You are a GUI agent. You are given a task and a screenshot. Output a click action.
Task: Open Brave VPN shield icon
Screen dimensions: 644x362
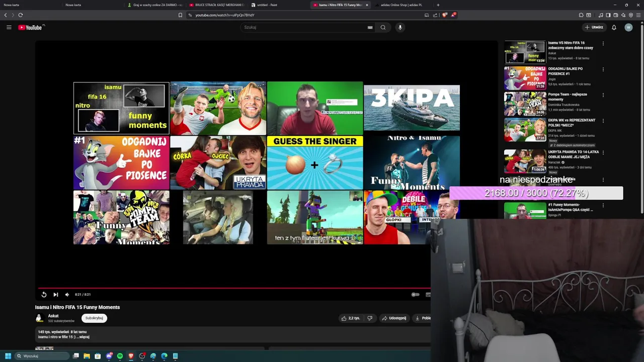[631, 15]
